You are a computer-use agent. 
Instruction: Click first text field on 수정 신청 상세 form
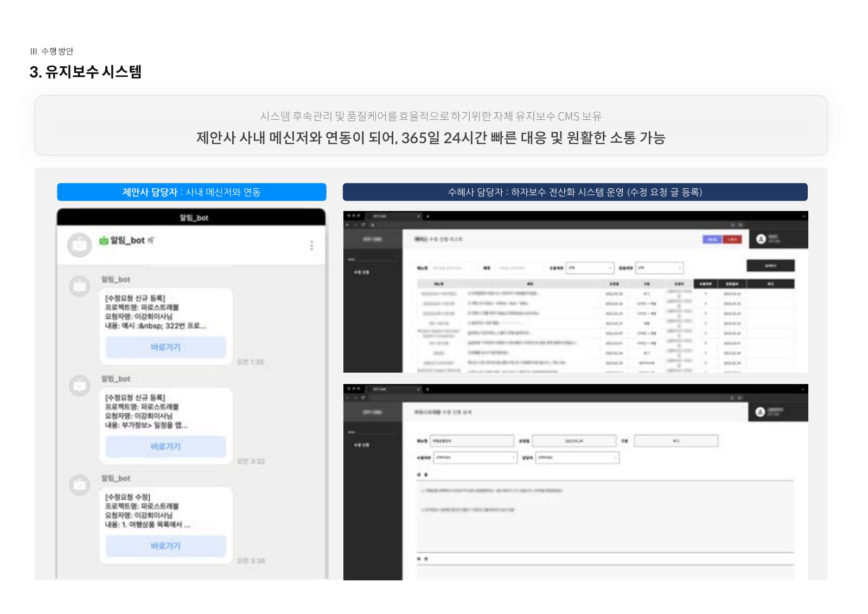click(x=472, y=441)
